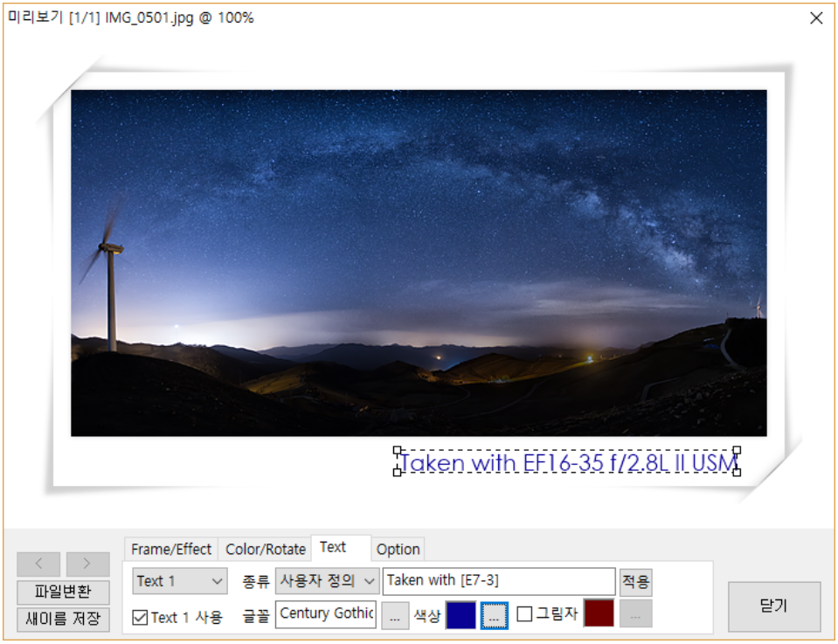Click the shadow color ellipsis button
The image size is (838, 644).
[x=635, y=614]
